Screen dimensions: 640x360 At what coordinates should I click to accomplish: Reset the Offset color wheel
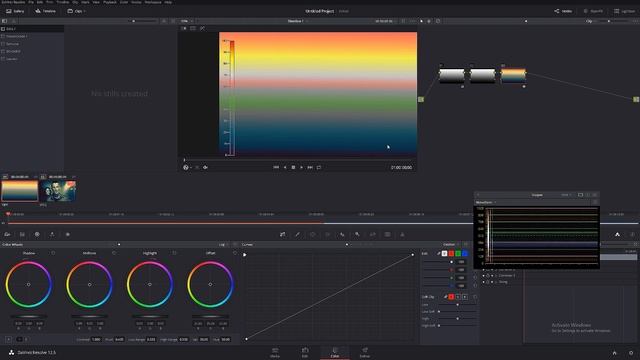coord(235,253)
